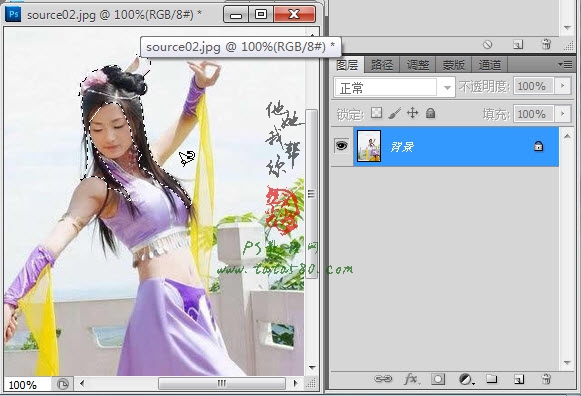
Task: Toggle lock image pixels brush icon
Action: pyautogui.click(x=395, y=113)
